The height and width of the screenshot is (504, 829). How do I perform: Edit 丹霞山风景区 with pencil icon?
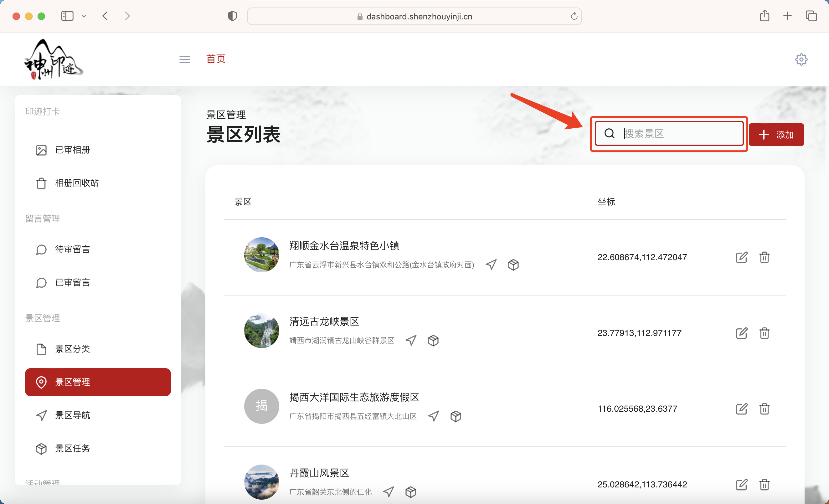point(742,485)
